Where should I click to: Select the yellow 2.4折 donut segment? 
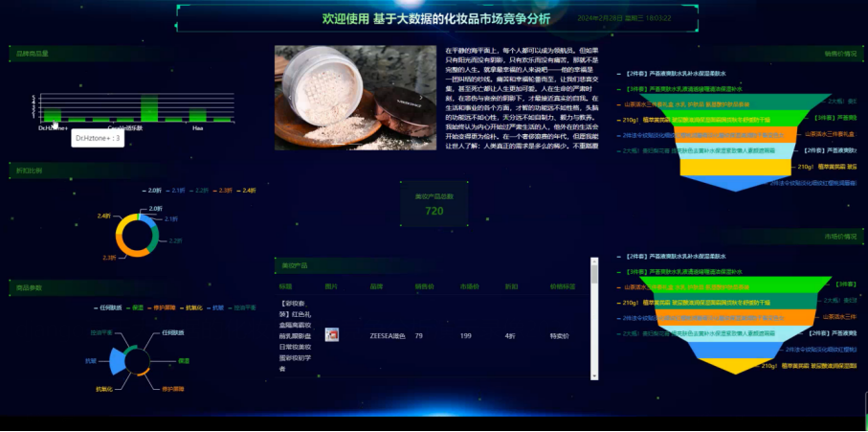122,222
